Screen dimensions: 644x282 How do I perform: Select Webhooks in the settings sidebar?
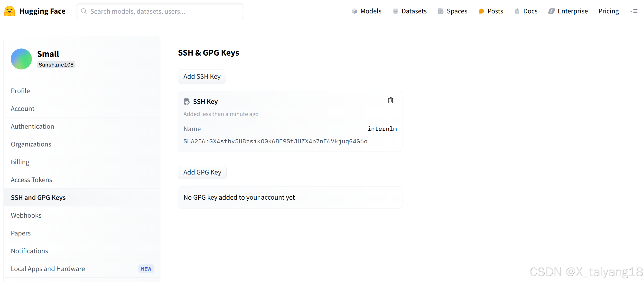26,215
